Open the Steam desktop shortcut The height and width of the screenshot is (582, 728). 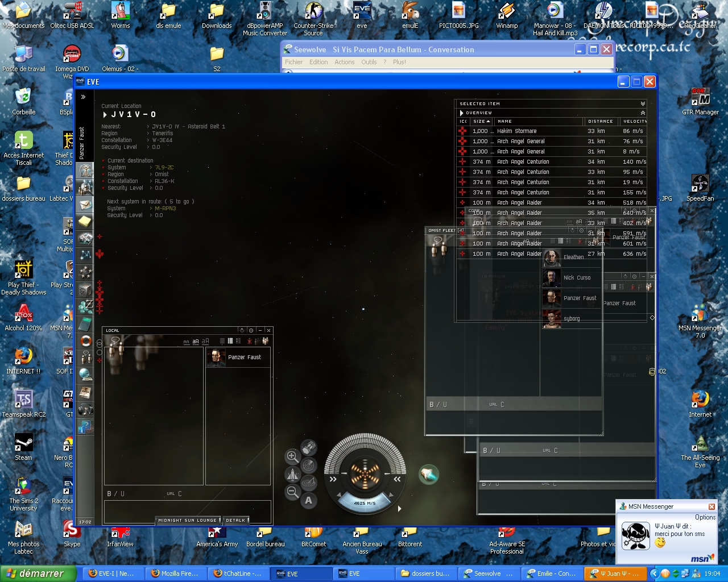point(23,447)
